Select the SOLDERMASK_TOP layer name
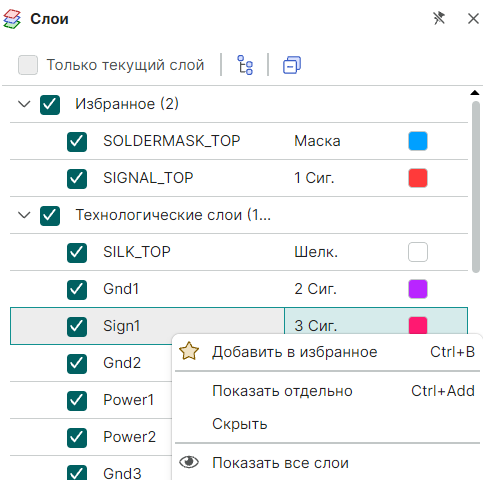487x480 pixels. point(172,141)
